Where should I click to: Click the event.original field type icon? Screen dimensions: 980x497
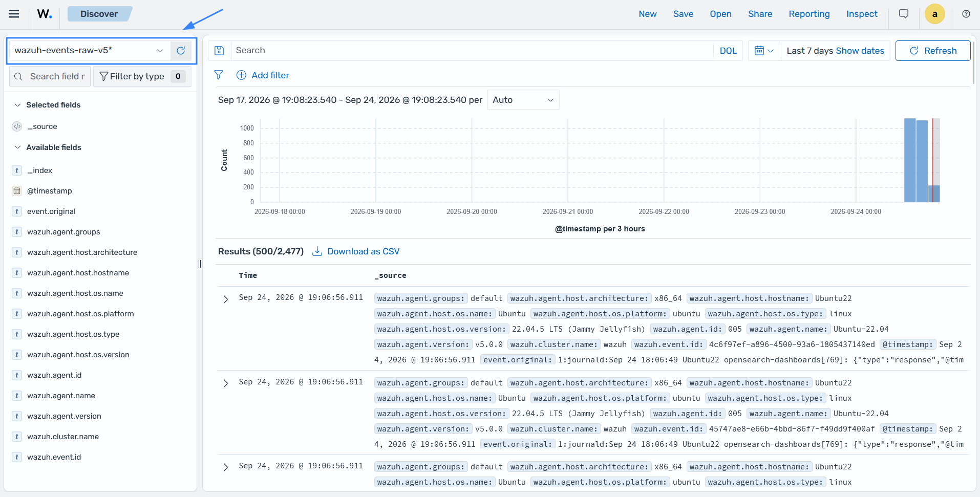(x=17, y=211)
